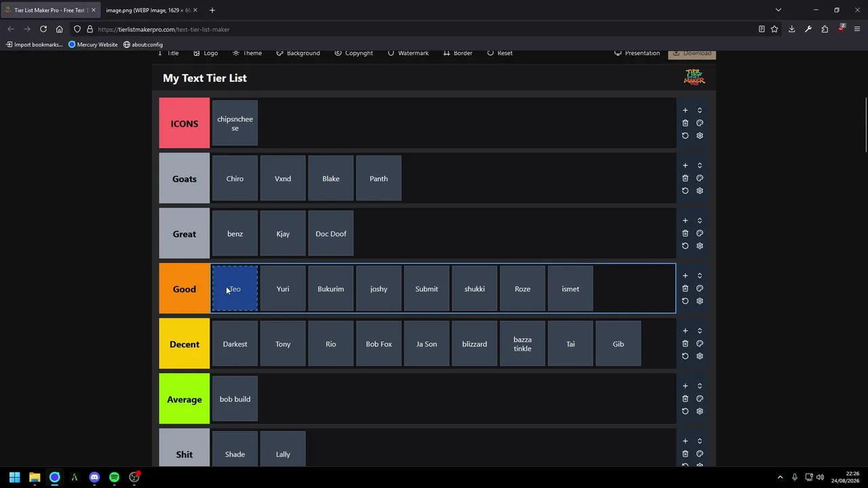Reset the Good tier row
Image resolution: width=868 pixels, height=488 pixels.
point(685,301)
